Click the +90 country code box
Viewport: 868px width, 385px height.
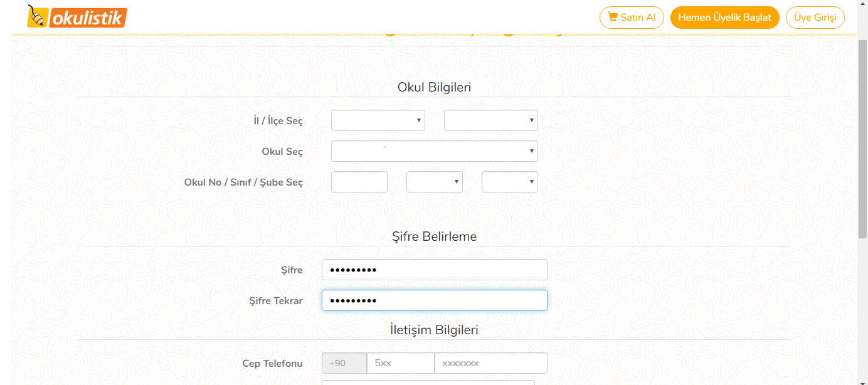click(x=344, y=363)
